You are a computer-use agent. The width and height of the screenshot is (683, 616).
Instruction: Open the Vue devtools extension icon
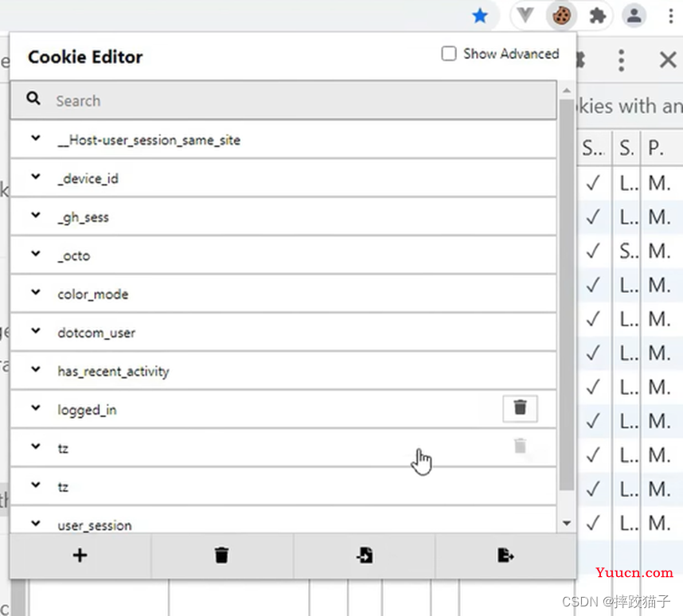pyautogui.click(x=525, y=16)
